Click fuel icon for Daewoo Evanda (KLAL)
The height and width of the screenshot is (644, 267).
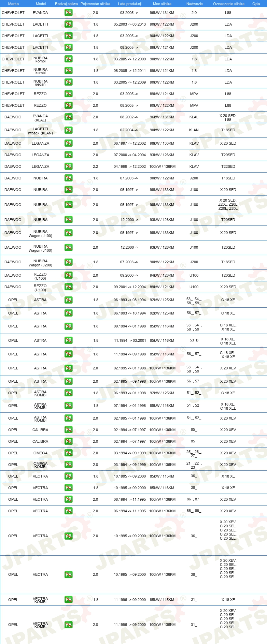tap(68, 117)
